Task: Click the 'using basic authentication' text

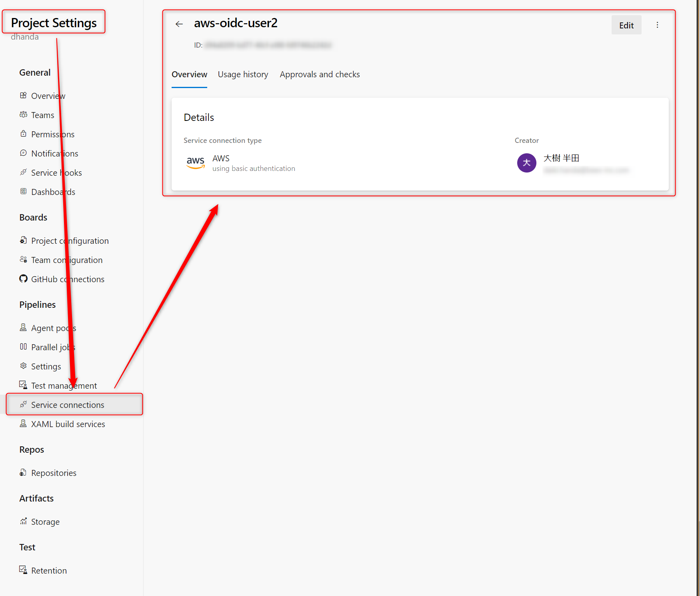Action: [254, 169]
